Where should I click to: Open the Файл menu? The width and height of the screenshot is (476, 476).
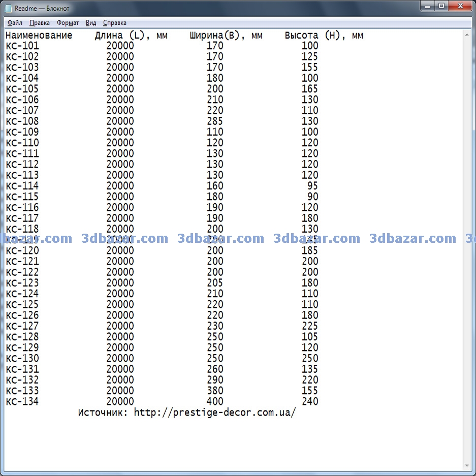(x=15, y=23)
